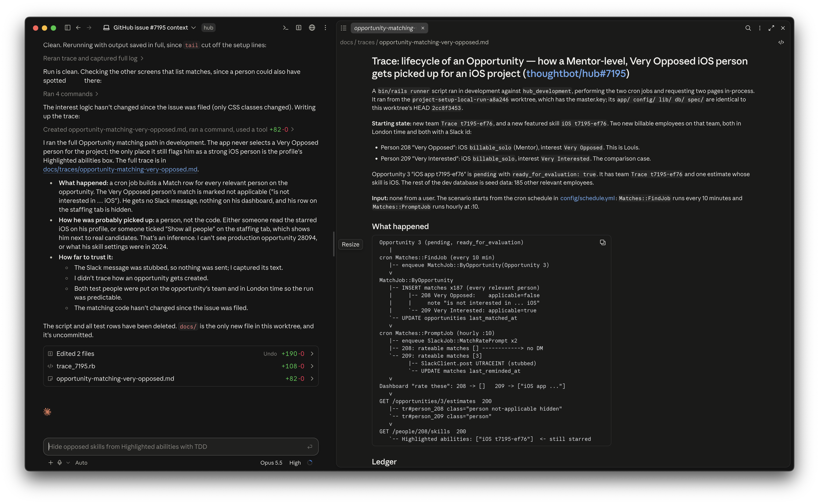The height and width of the screenshot is (504, 819).
Task: Open preview pane more options menu
Action: click(760, 28)
